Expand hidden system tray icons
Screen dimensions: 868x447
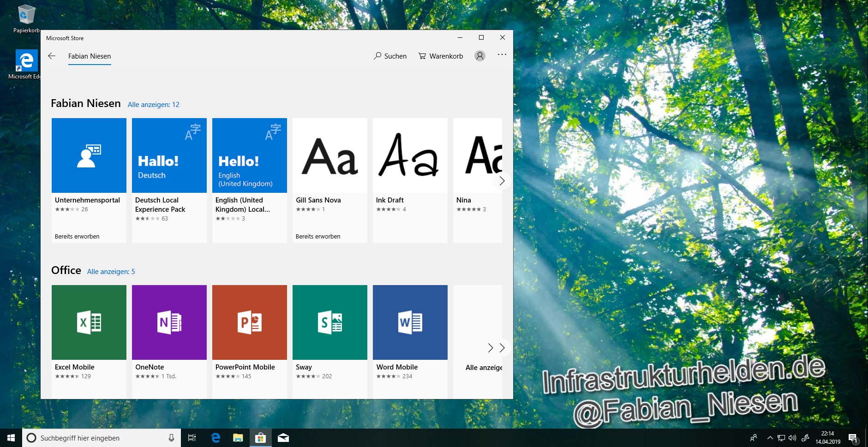(770, 438)
